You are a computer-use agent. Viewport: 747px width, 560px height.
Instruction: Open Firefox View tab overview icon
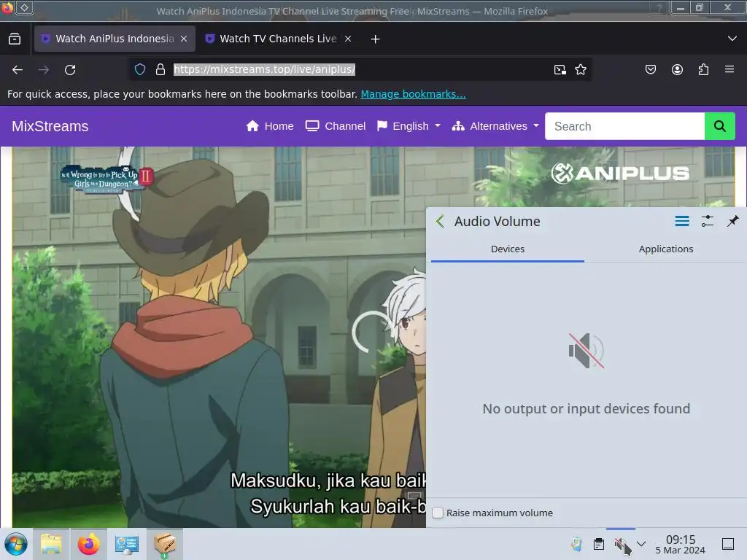tap(15, 39)
